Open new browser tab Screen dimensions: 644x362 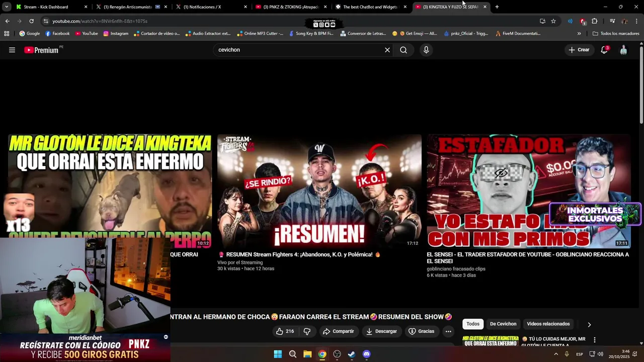(497, 7)
